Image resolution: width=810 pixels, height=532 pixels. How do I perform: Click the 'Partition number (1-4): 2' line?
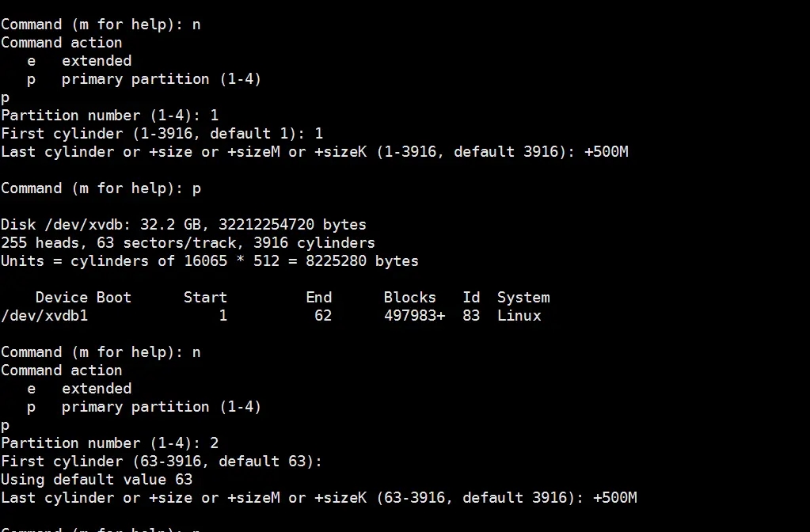pyautogui.click(x=109, y=443)
